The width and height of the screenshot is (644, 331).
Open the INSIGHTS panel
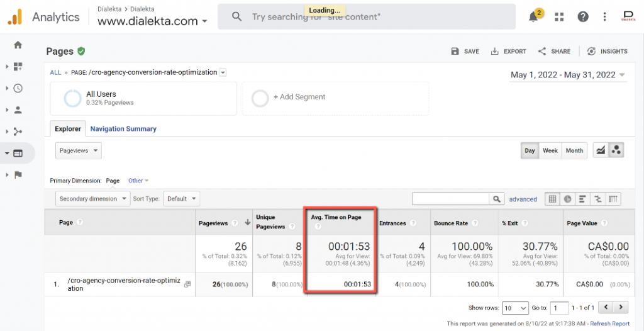607,52
